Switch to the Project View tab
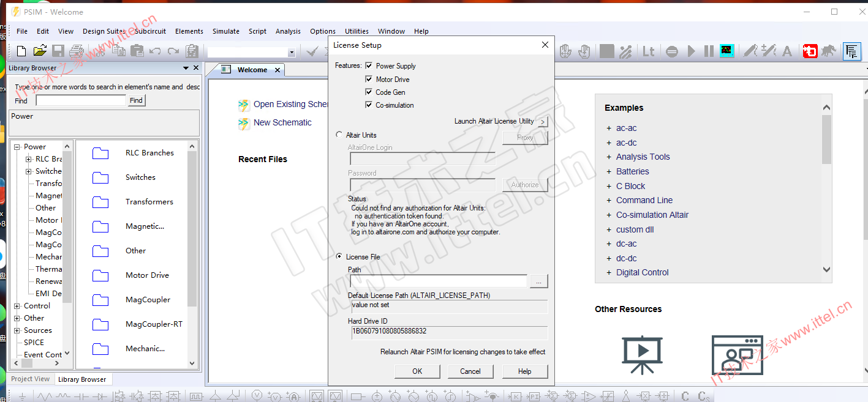The width and height of the screenshot is (868, 402). click(31, 379)
